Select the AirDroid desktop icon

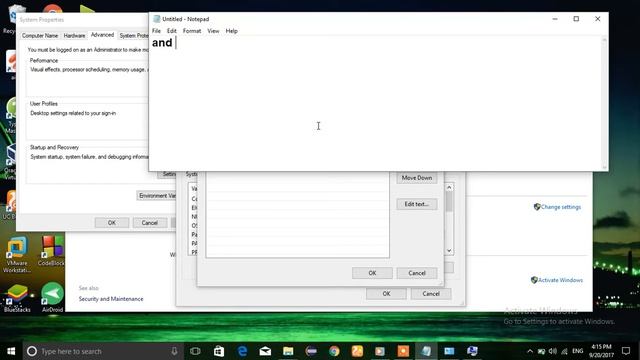[x=52, y=298]
